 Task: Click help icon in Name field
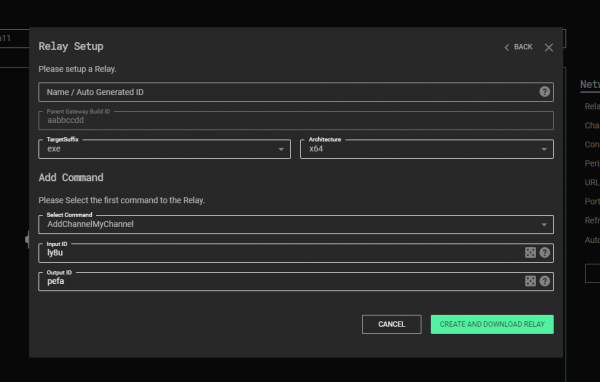544,92
